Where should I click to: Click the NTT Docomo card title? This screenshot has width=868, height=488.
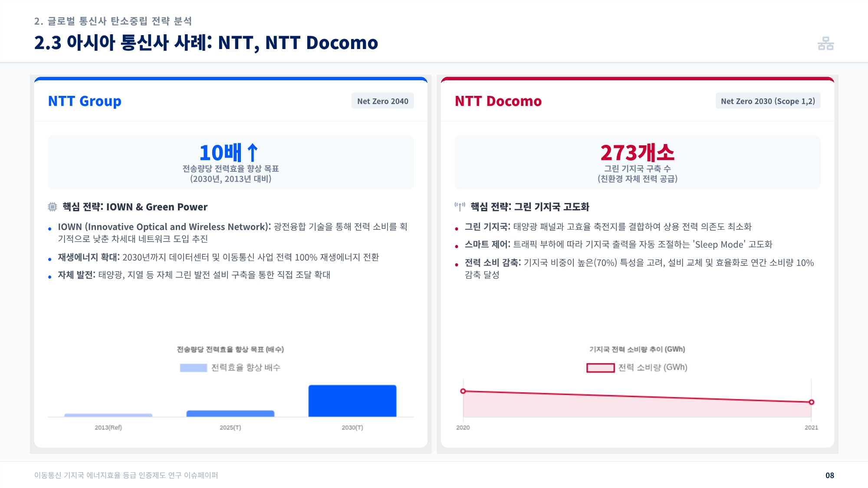[498, 101]
